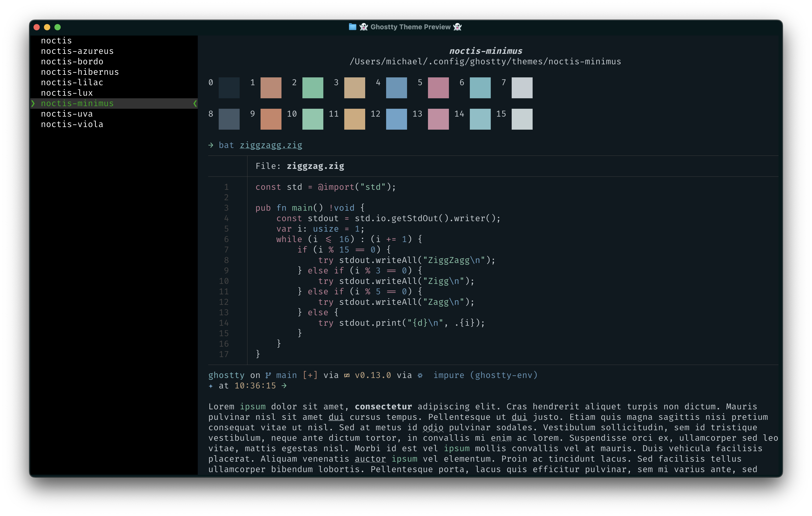Click the 'usize' type on line 5
This screenshot has height=516, width=812.
click(x=326, y=229)
